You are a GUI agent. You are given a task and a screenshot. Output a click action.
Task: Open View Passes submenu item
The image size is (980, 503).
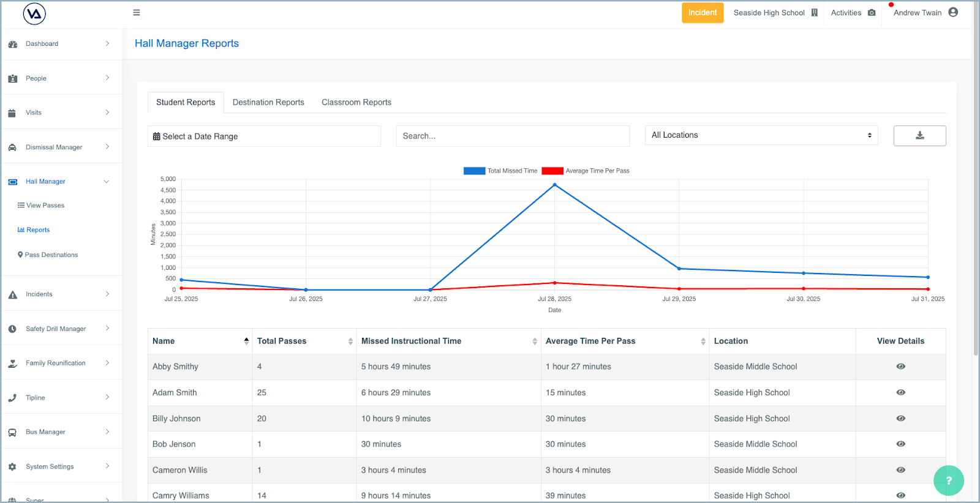41,206
